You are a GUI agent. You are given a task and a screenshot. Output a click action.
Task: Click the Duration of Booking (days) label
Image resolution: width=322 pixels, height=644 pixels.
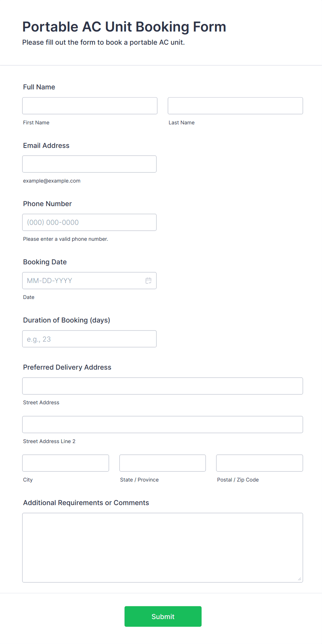(x=66, y=320)
